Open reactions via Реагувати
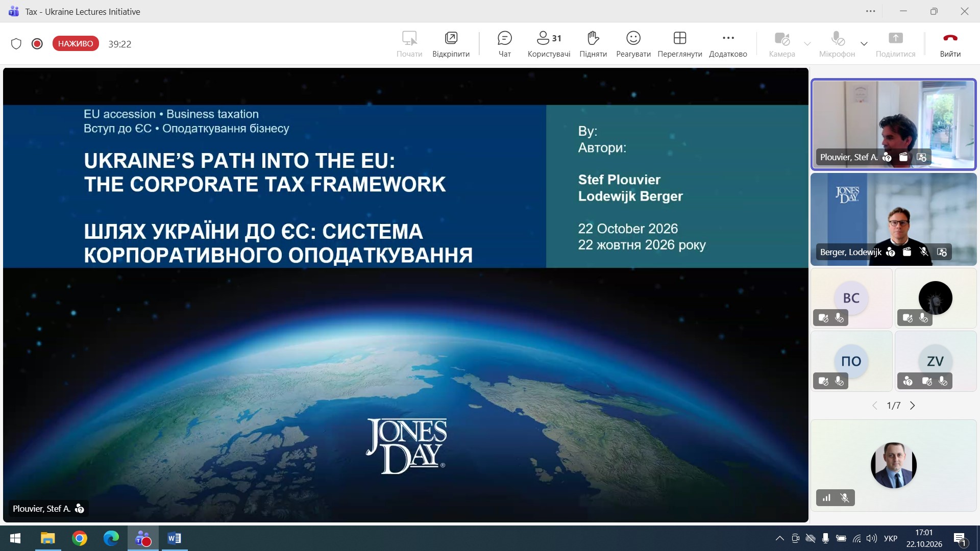 [633, 44]
